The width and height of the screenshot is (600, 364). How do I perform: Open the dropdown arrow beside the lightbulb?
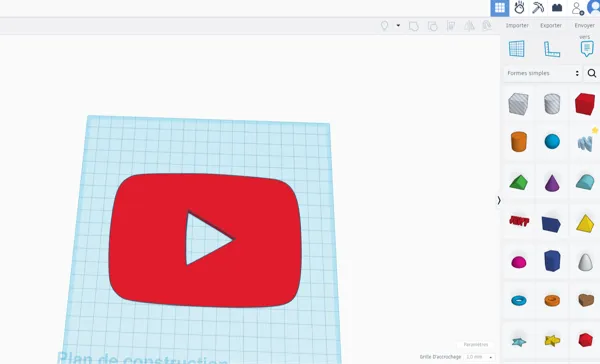398,26
